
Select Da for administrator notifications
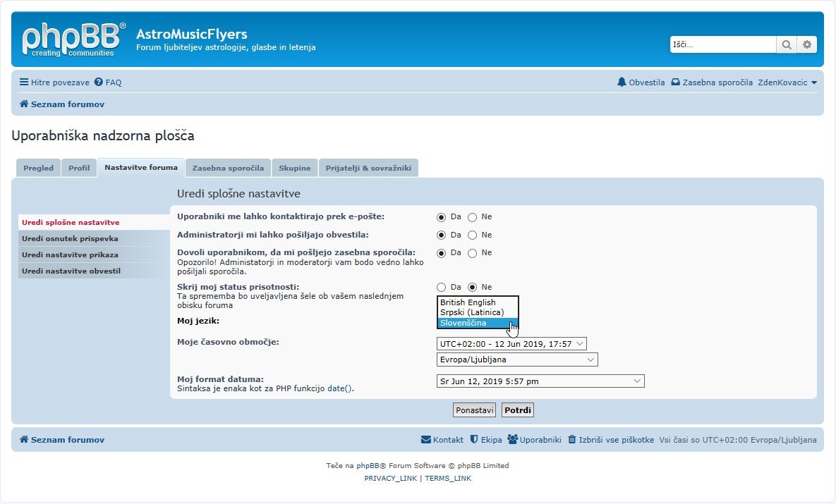441,235
